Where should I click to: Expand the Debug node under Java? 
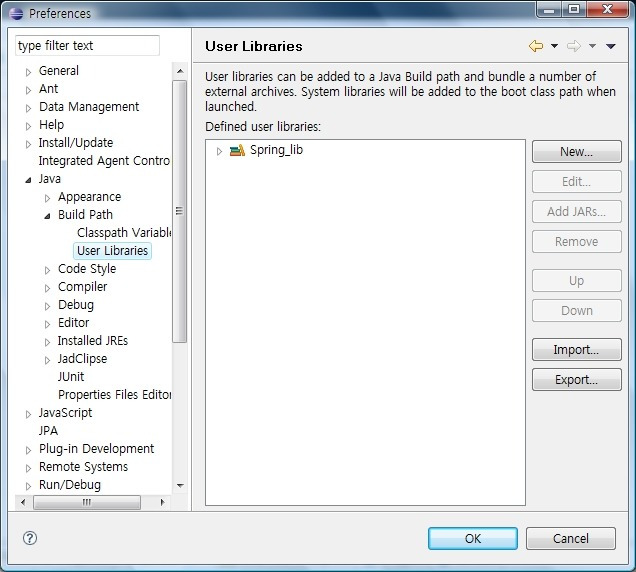click(x=47, y=306)
